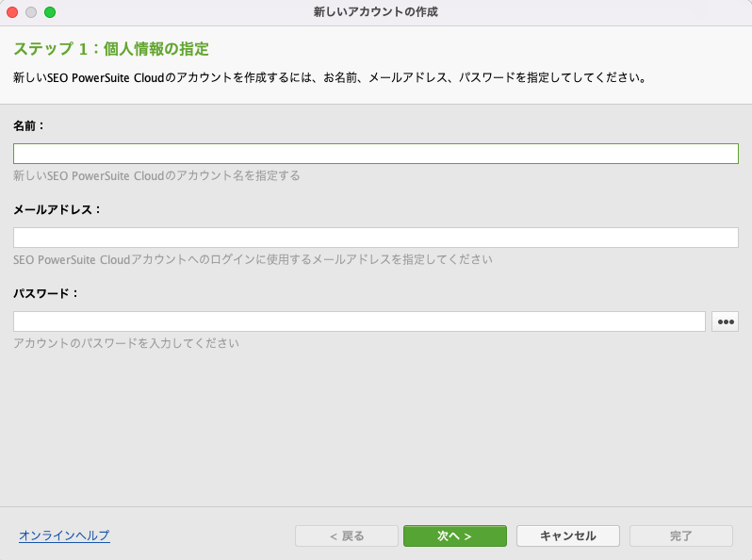
Task: Click the ステップ 1：個人情報の指定 heading
Action: click(x=111, y=48)
